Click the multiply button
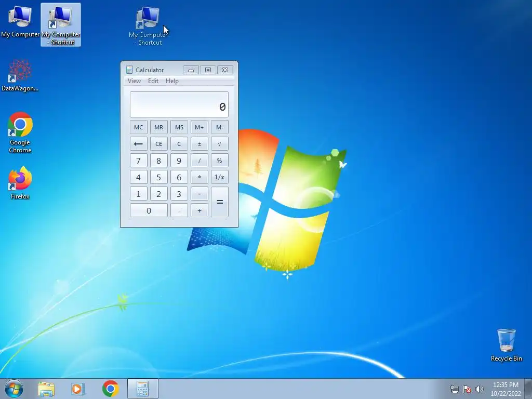532x399 pixels. point(199,177)
